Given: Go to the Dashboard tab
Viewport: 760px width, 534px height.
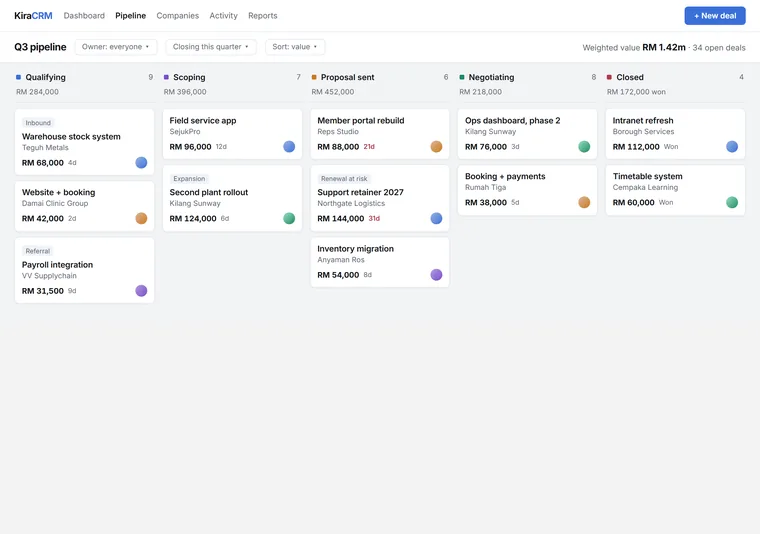Looking at the screenshot, I should (x=84, y=16).
